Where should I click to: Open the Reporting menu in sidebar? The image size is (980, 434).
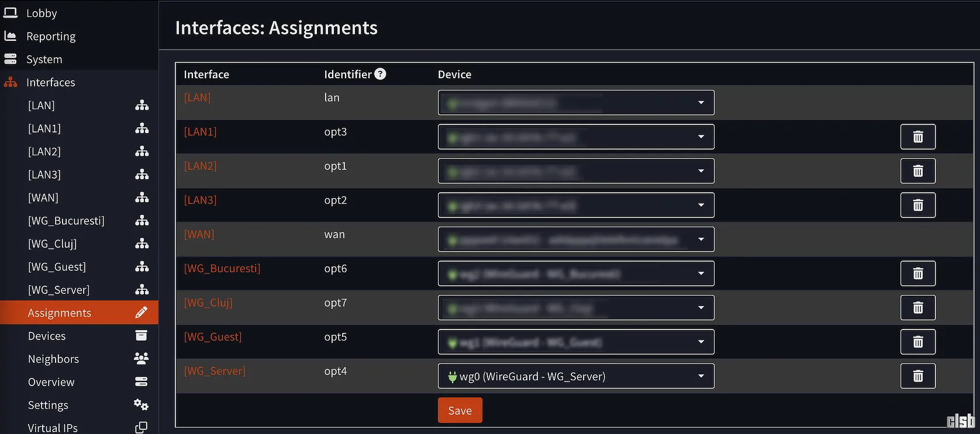coord(51,36)
